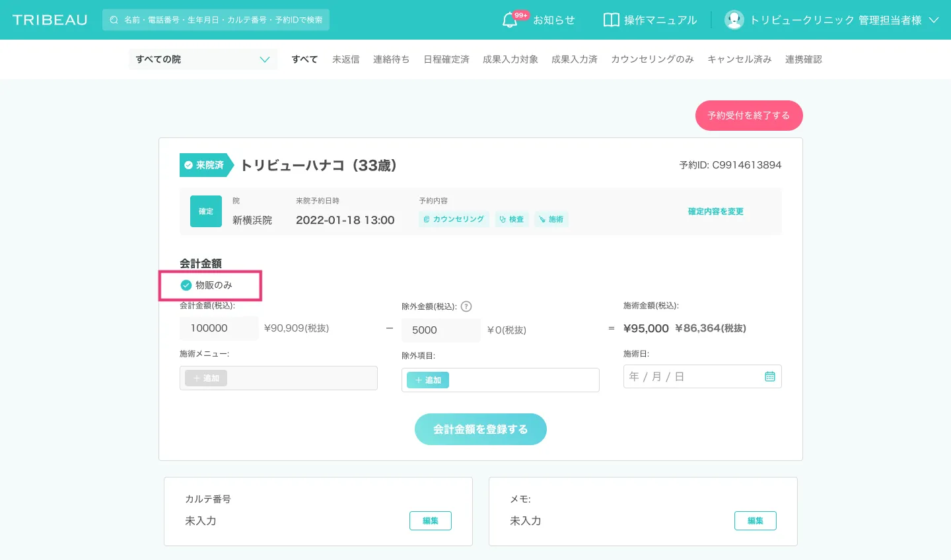Click the user avatar icon
951x560 pixels.
coord(734,20)
